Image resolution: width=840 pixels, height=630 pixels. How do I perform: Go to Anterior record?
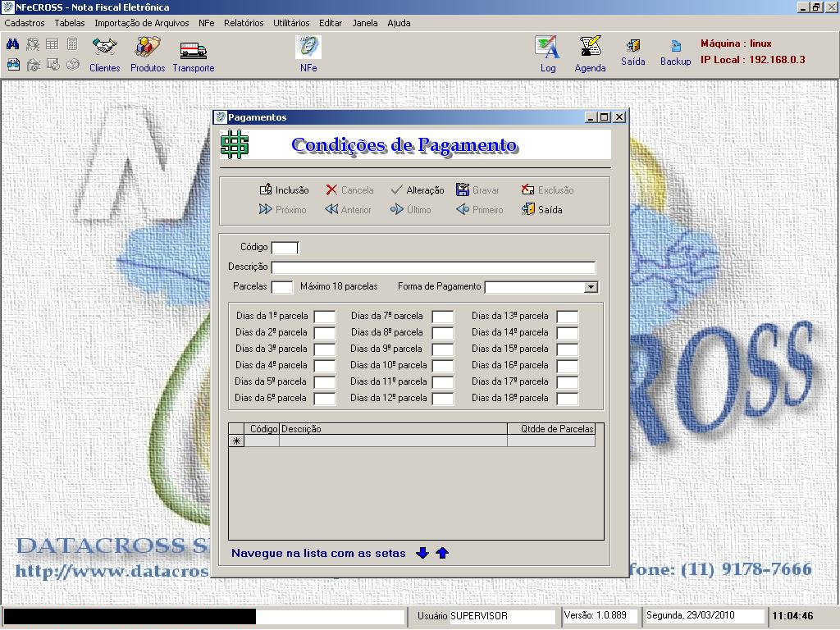coord(348,209)
